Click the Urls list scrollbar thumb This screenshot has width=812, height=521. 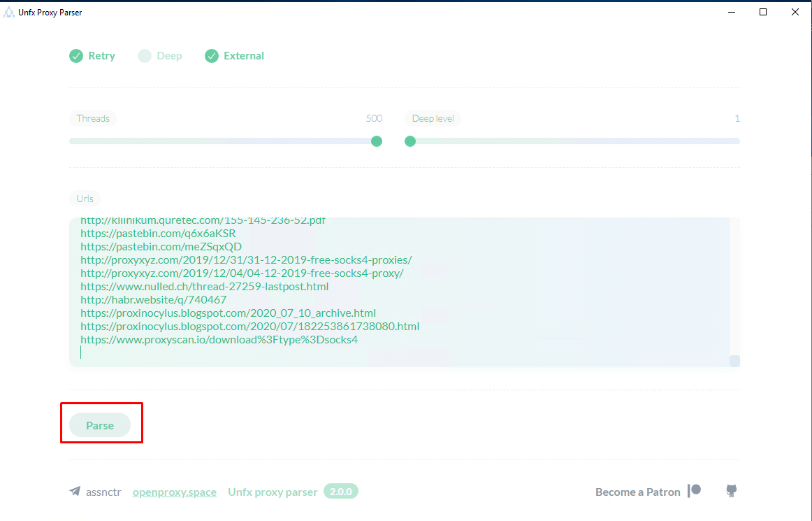point(734,361)
